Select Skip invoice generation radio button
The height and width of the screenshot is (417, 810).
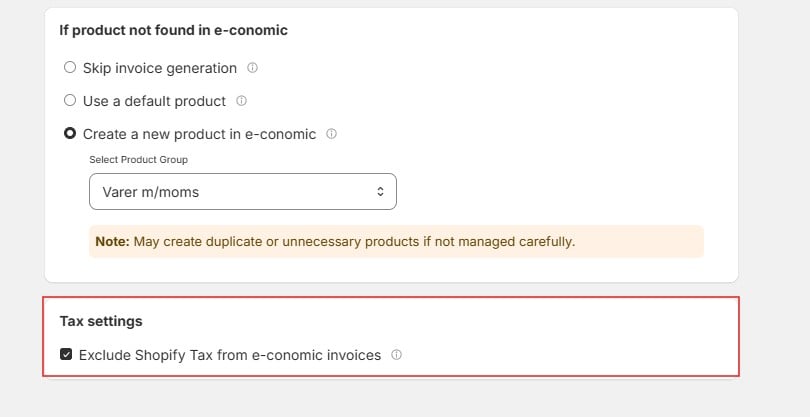pos(70,68)
